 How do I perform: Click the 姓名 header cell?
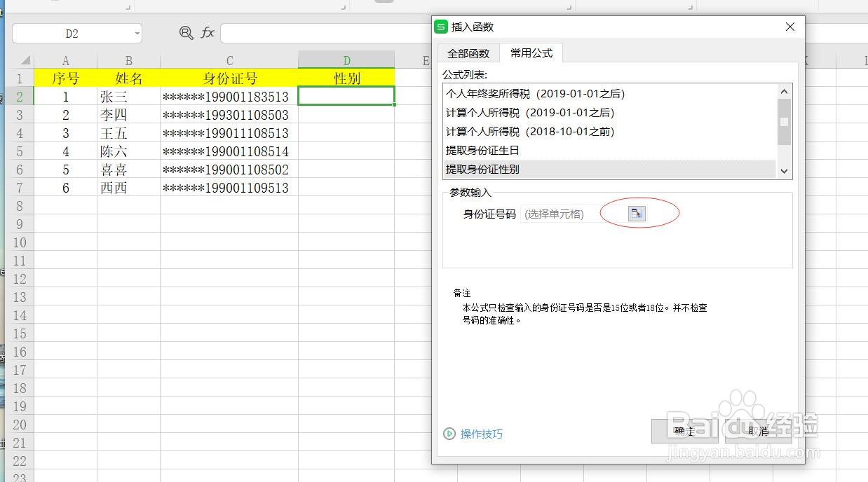[x=129, y=78]
